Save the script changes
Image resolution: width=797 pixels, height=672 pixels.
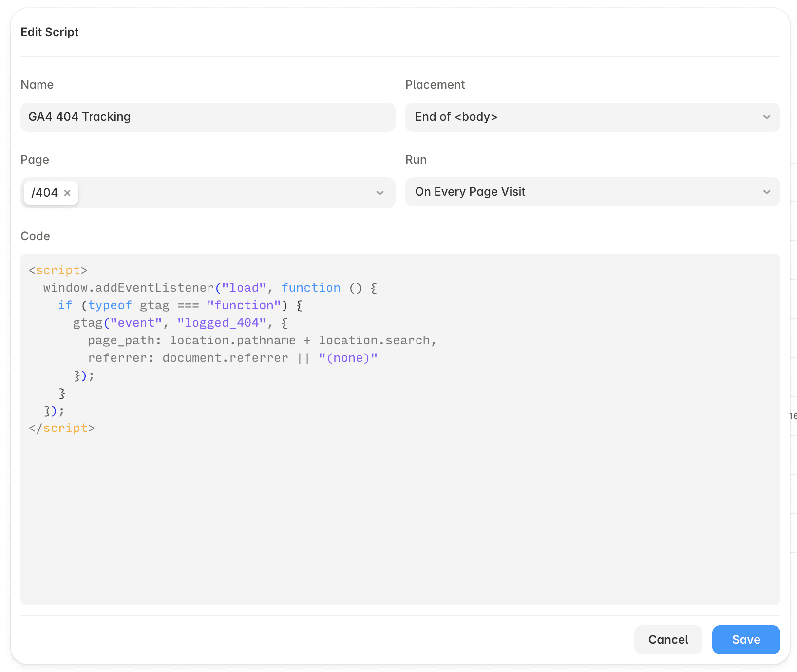(746, 639)
